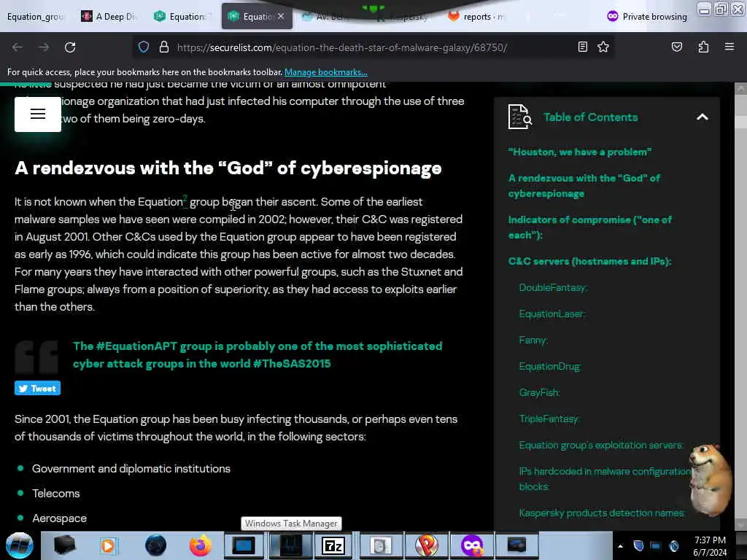Click 'Government and diplomatic institutions' text
Image resolution: width=747 pixels, height=560 pixels.
tap(131, 469)
